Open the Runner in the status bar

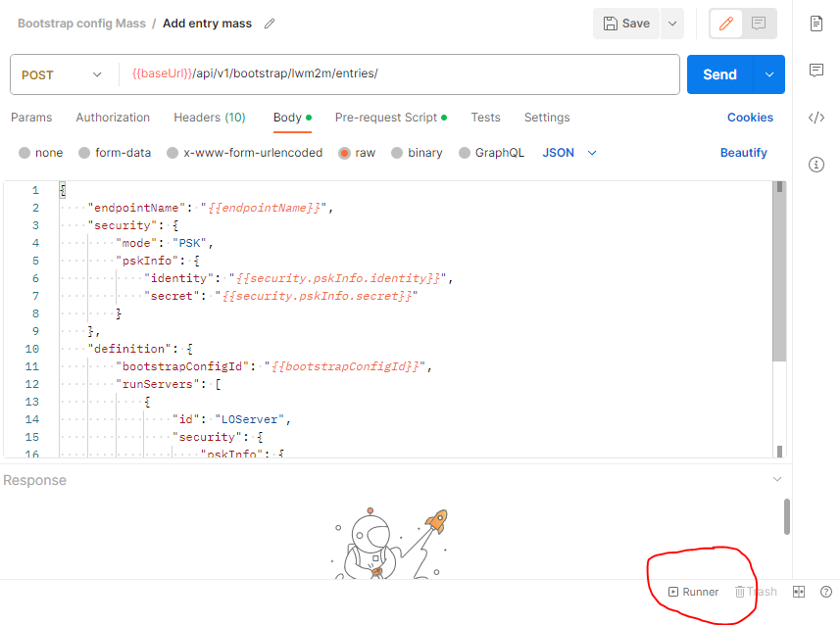tap(693, 592)
